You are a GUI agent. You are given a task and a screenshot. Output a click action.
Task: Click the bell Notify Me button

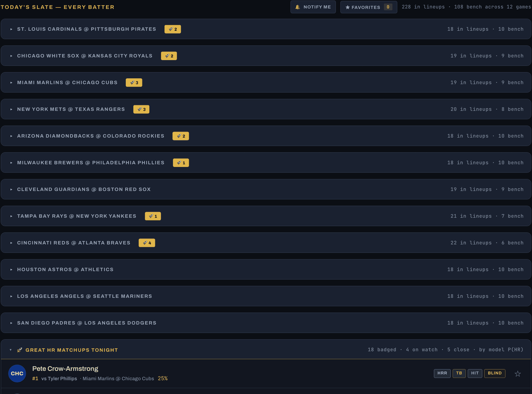click(313, 7)
